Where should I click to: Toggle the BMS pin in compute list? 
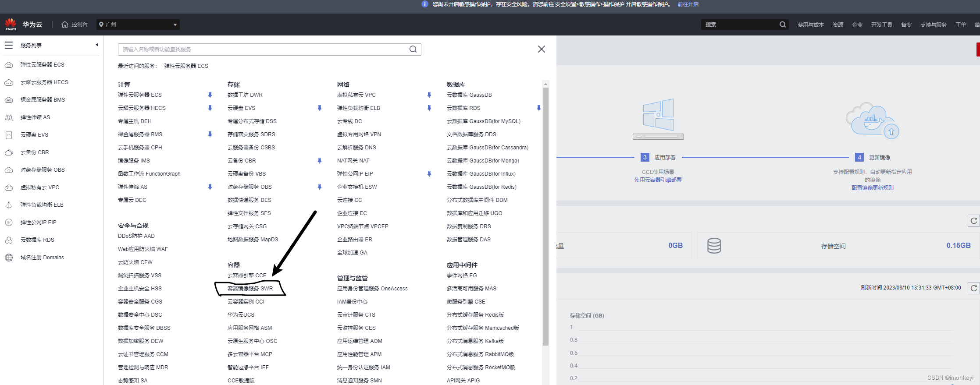210,134
